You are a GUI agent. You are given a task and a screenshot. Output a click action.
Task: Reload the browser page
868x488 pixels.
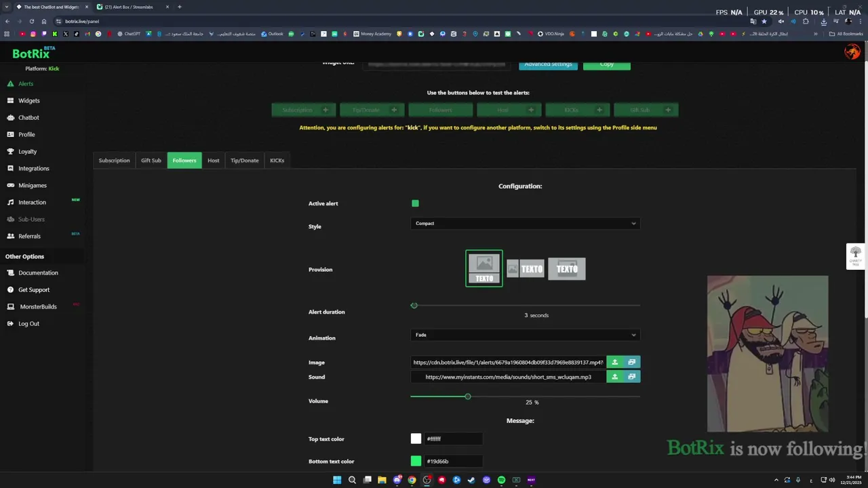31,21
